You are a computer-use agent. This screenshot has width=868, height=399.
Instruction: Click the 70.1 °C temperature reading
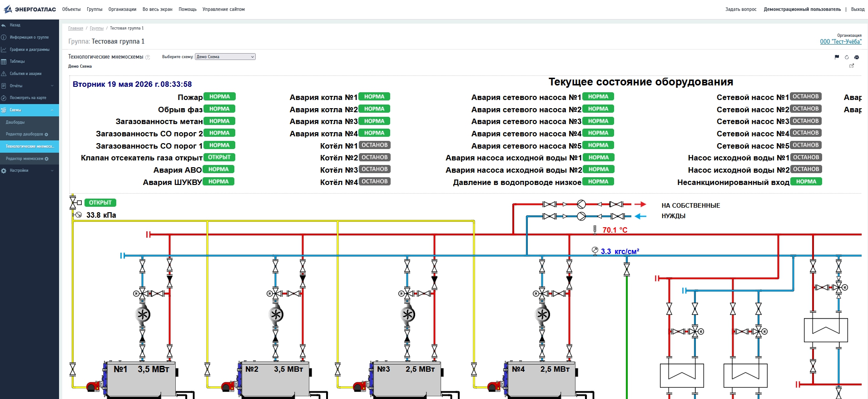pos(615,230)
